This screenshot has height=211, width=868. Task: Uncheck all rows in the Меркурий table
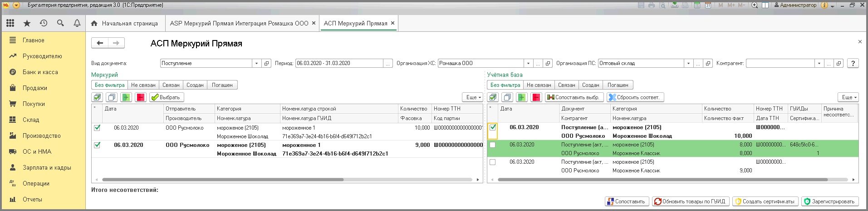112,97
